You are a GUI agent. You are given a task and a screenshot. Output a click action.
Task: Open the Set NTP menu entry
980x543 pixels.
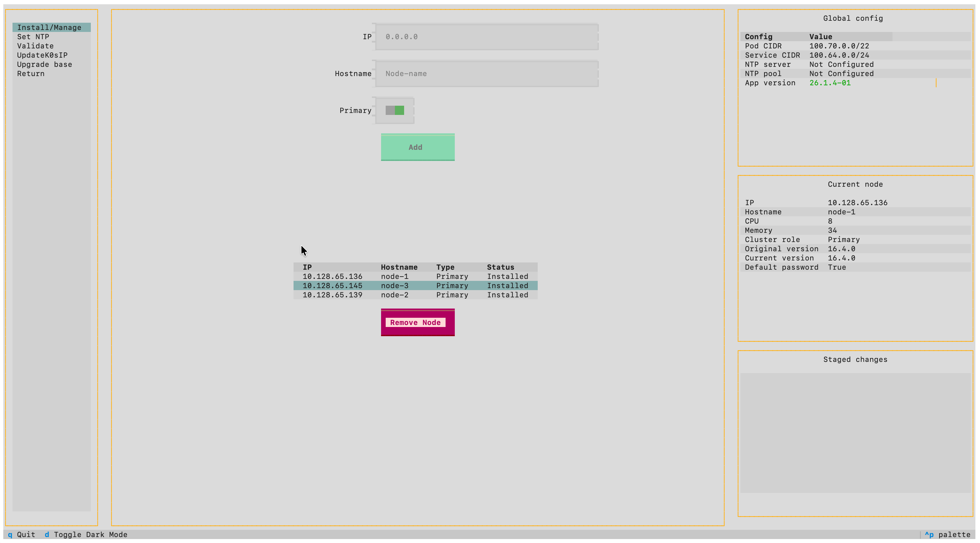51,37
